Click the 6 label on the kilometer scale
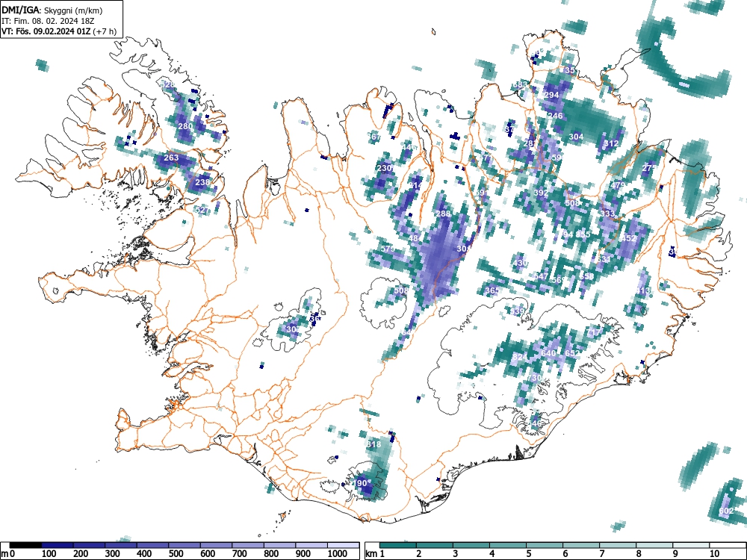The height and width of the screenshot is (560, 747). click(x=565, y=554)
